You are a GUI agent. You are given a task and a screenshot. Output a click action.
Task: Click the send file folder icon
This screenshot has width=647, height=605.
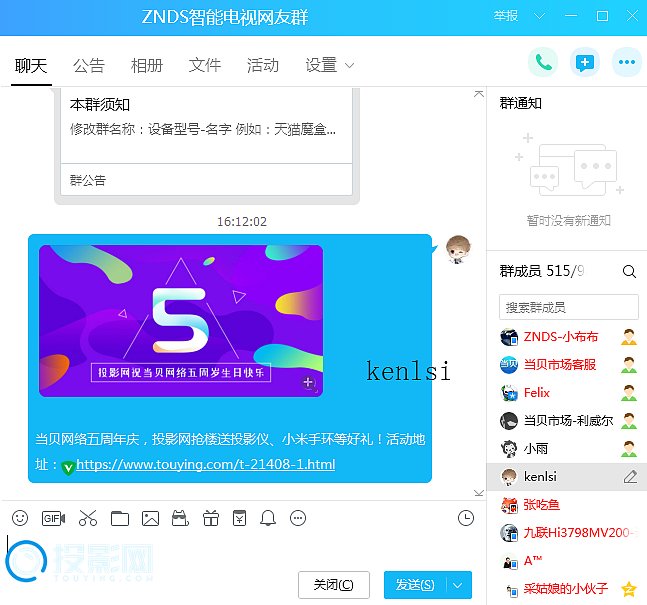pos(120,518)
